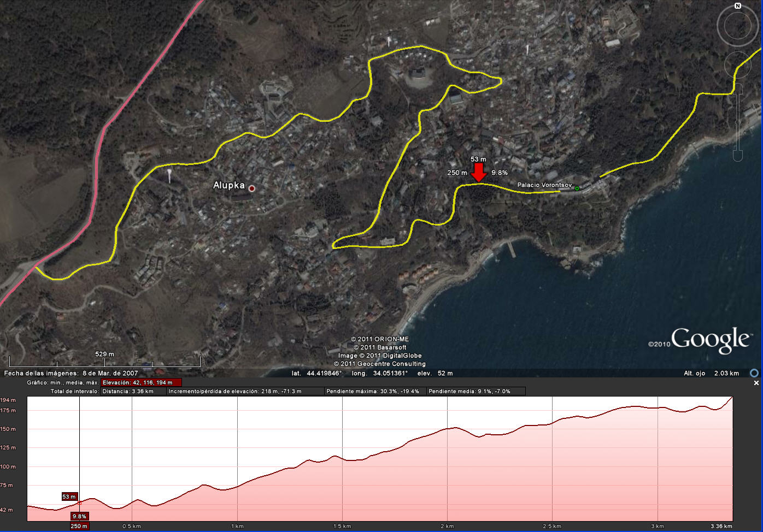The image size is (763, 532).
Task: Close the elevation profile panel
Action: click(x=756, y=383)
